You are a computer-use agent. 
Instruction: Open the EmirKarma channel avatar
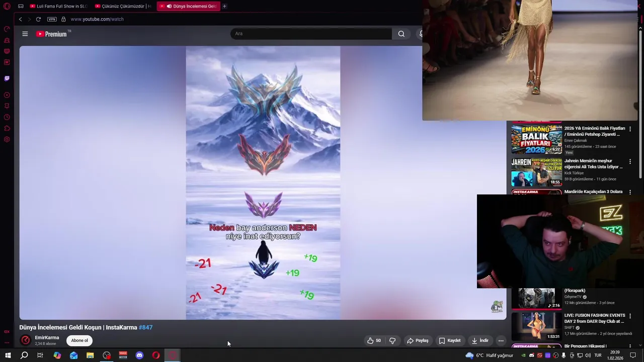click(25, 340)
